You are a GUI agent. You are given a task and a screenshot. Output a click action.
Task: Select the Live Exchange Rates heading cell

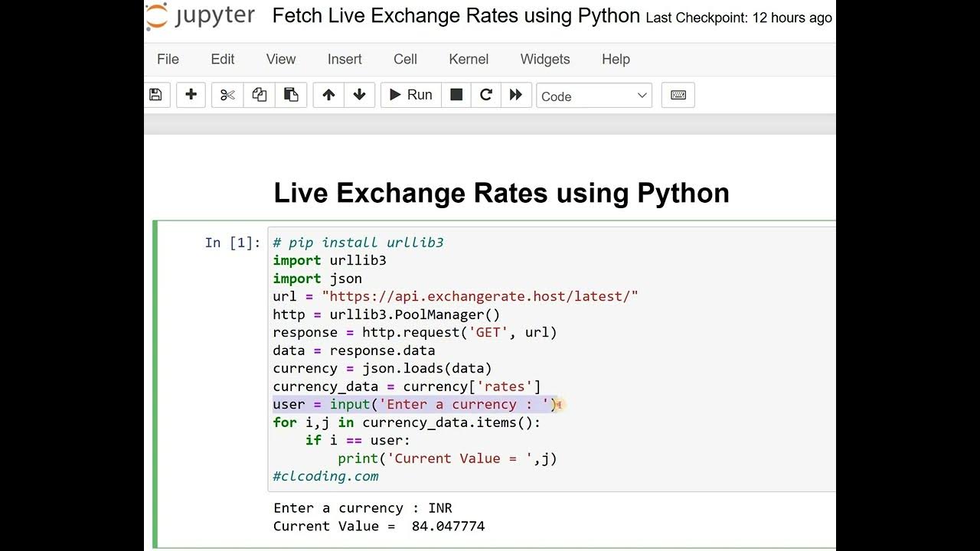pos(501,193)
